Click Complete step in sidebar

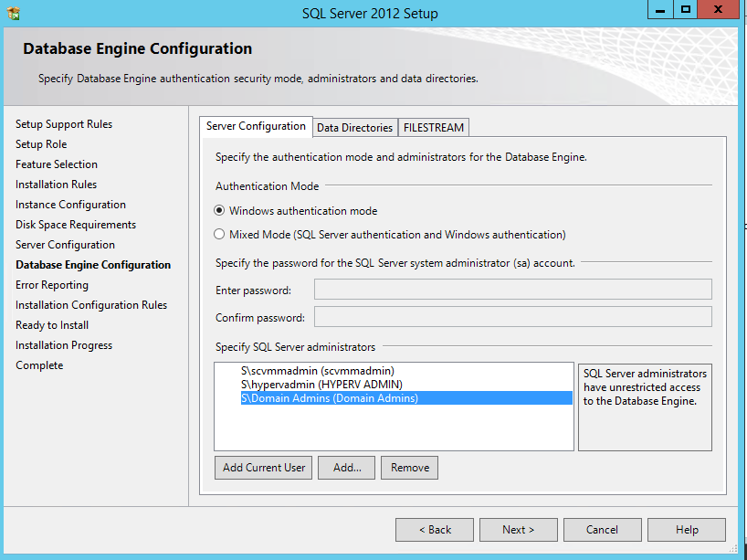tap(39, 365)
